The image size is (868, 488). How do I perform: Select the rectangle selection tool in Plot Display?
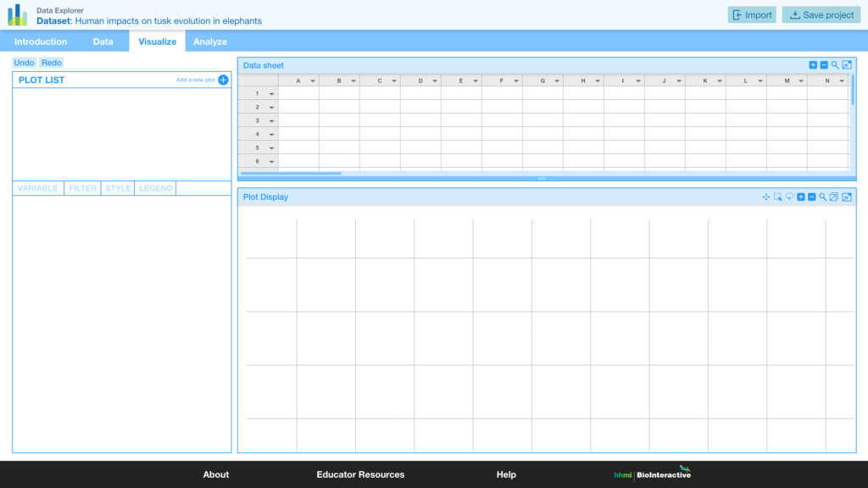coord(777,196)
